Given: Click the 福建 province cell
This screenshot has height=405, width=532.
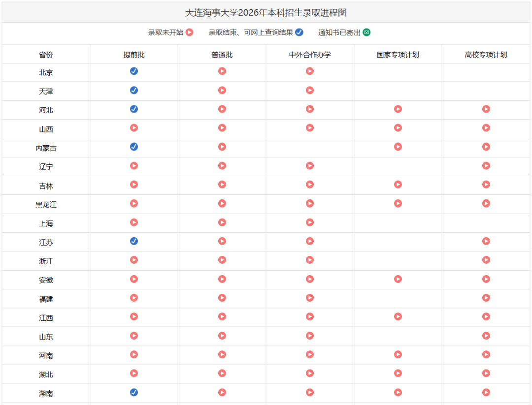Looking at the screenshot, I should 46,299.
